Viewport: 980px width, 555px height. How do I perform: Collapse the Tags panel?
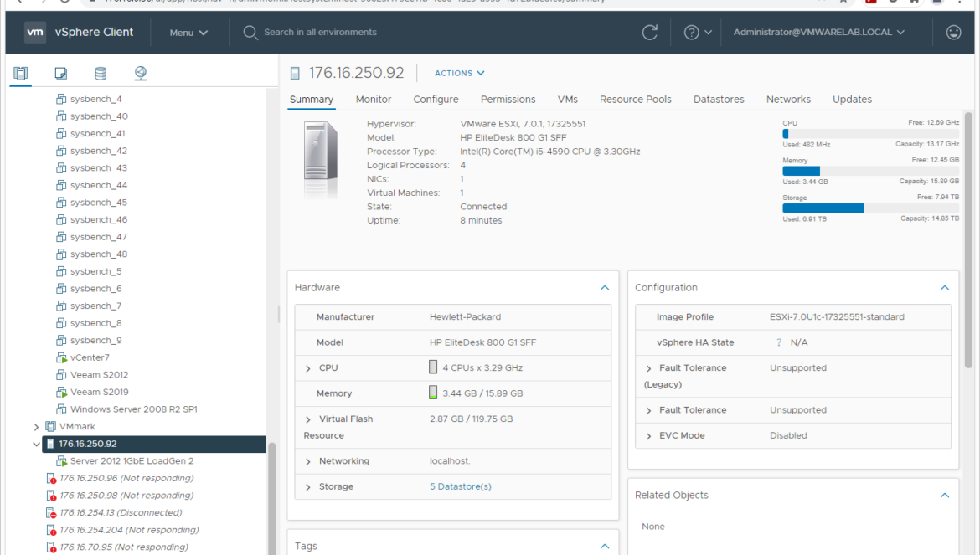[605, 547]
